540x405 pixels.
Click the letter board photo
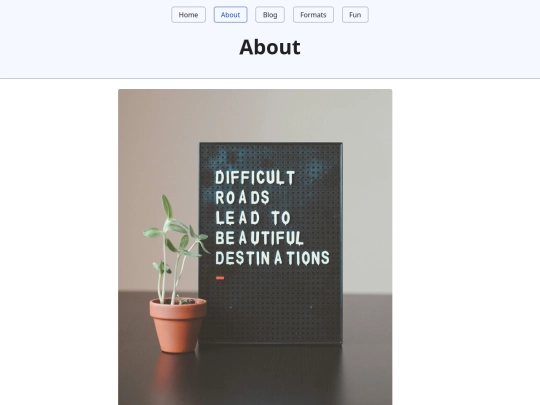(255, 247)
